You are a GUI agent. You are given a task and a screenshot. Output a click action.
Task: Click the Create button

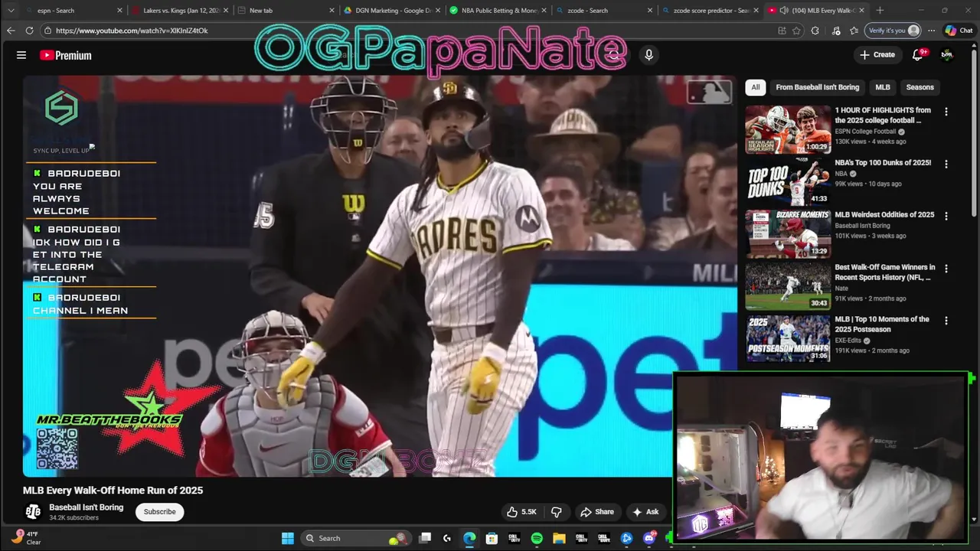pyautogui.click(x=877, y=54)
